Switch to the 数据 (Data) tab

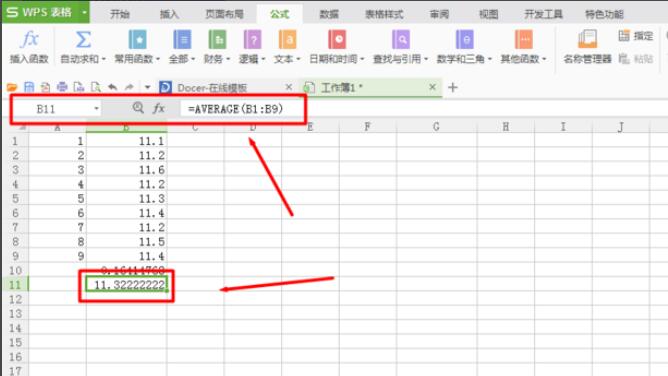(329, 14)
